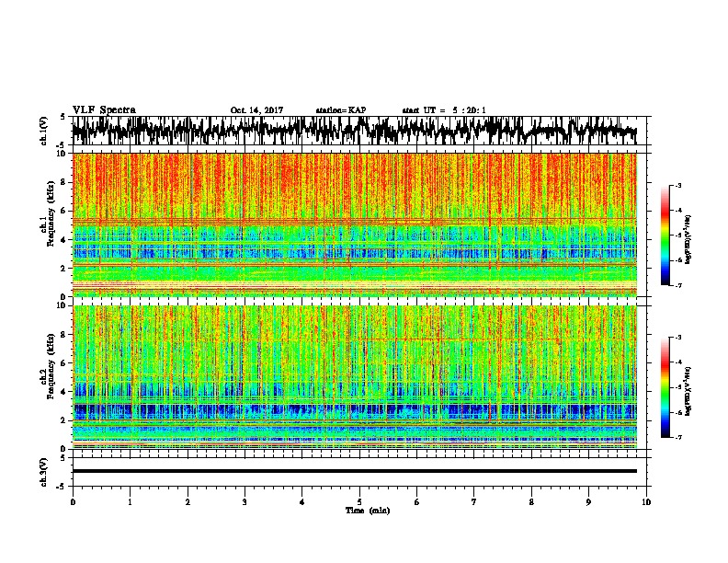Screen dimensions: 728x563
Task: Click the time axis tick label "9"
Action: tap(588, 501)
